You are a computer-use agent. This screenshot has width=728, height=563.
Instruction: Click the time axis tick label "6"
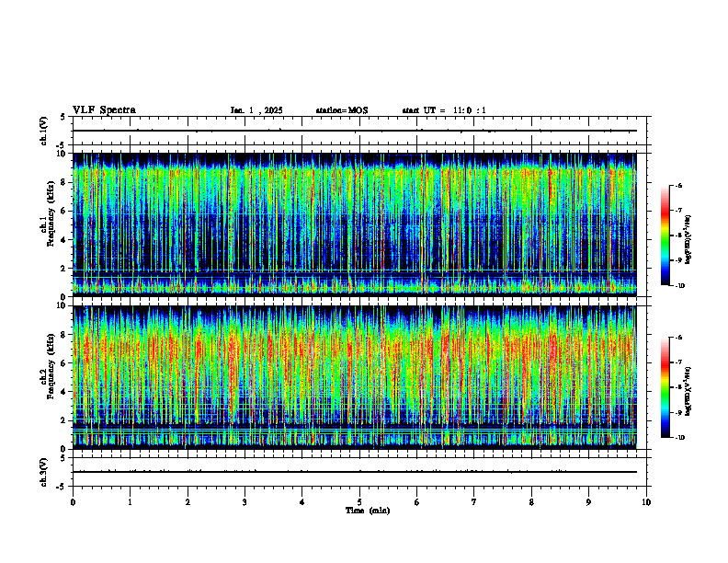coord(417,502)
